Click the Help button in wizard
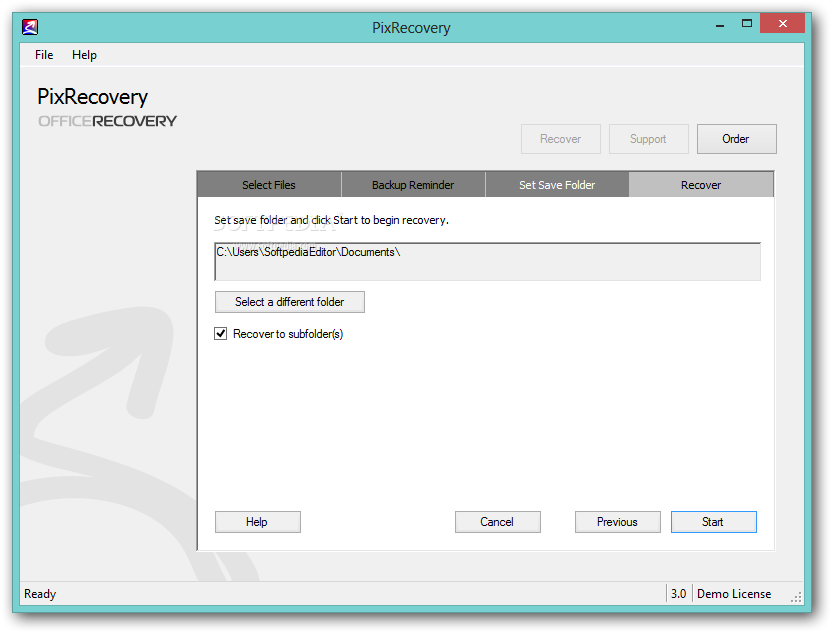This screenshot has height=633, width=832. [x=257, y=522]
